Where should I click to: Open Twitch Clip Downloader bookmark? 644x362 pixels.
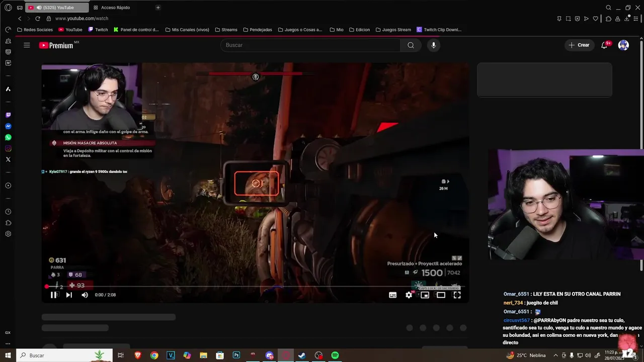[439, 30]
